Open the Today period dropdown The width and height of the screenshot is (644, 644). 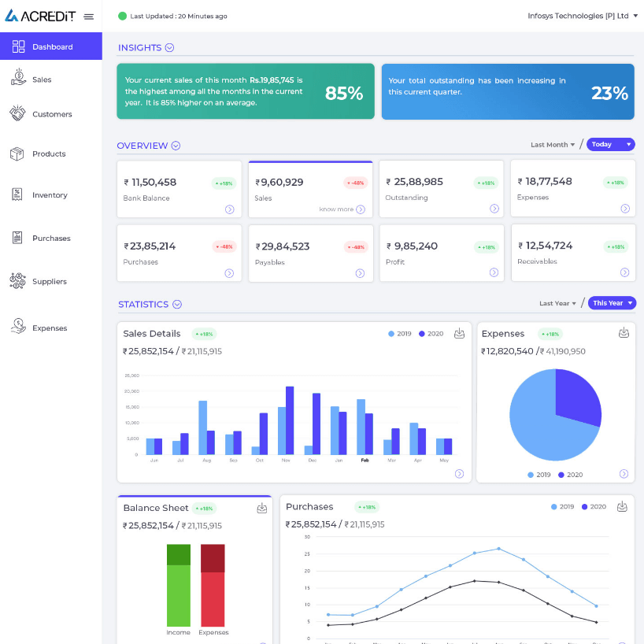pyautogui.click(x=612, y=144)
